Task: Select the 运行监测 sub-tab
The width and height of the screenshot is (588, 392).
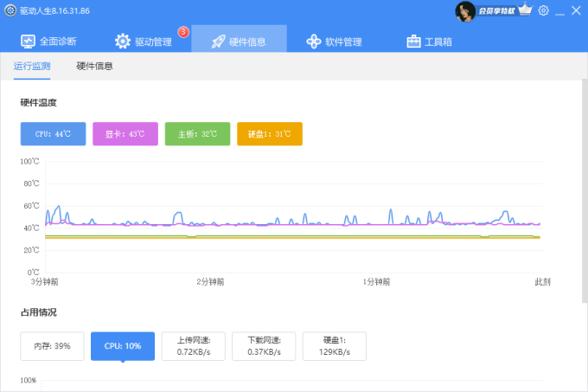Action: (x=32, y=66)
